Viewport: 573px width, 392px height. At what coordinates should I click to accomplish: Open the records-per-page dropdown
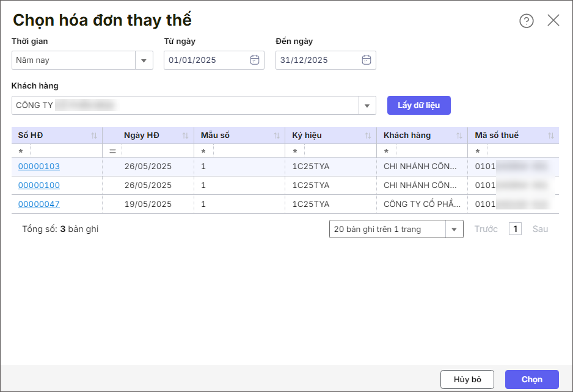pyautogui.click(x=454, y=230)
